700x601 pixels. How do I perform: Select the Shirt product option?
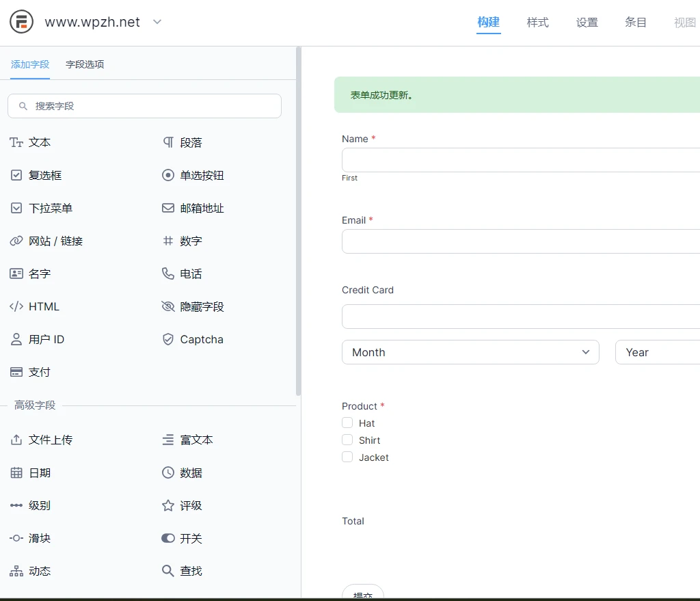click(347, 440)
